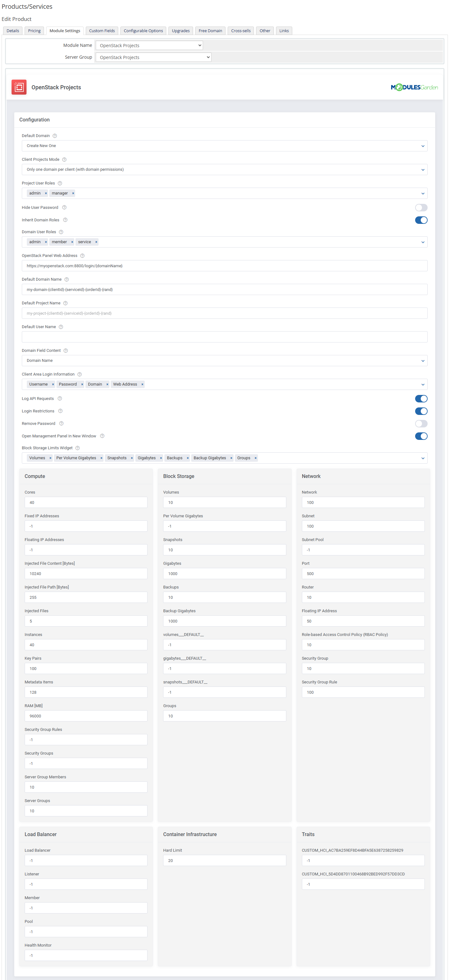
Task: Switch to the Details tab
Action: [x=13, y=31]
